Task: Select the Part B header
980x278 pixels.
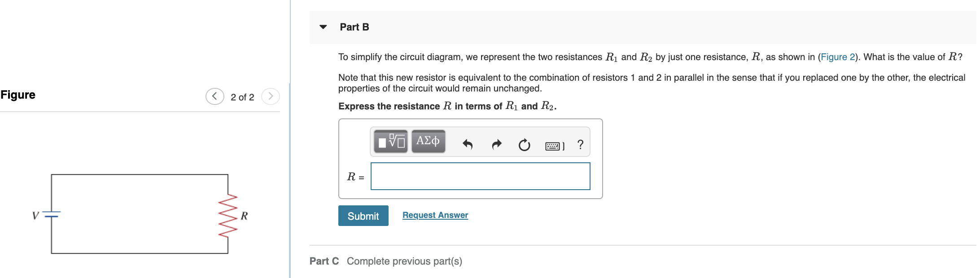Action: [x=354, y=27]
